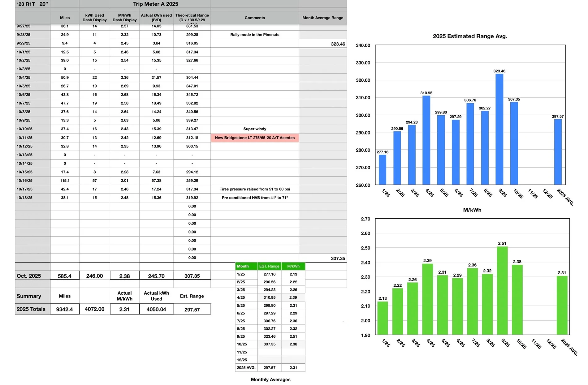This screenshot has height=385, width=588.
Task: Click the green 4/25 bar labeled 2.39
Action: click(x=427, y=299)
